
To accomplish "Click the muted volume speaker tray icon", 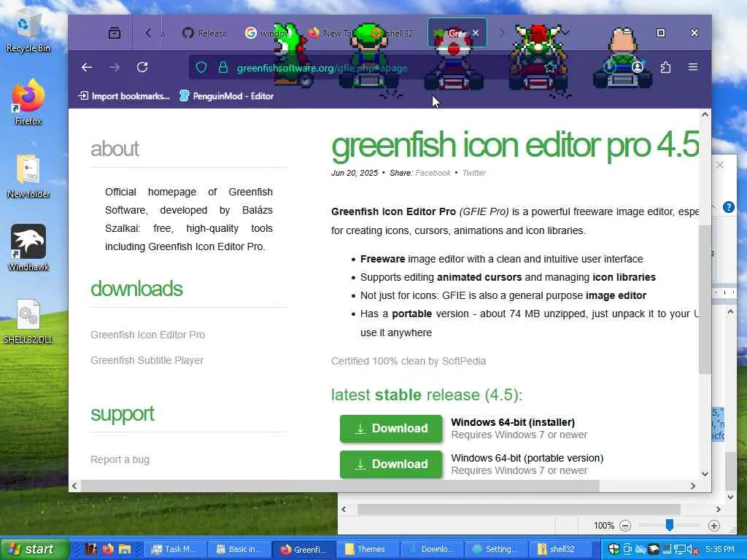I will 692,550.
